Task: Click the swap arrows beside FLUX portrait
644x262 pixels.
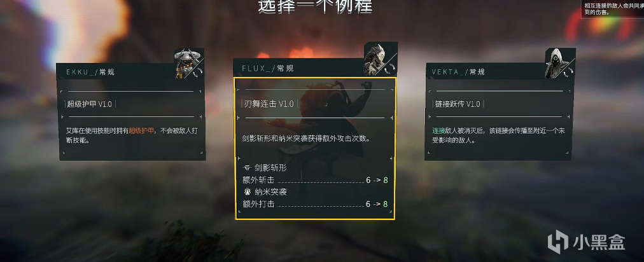Action: pos(389,68)
